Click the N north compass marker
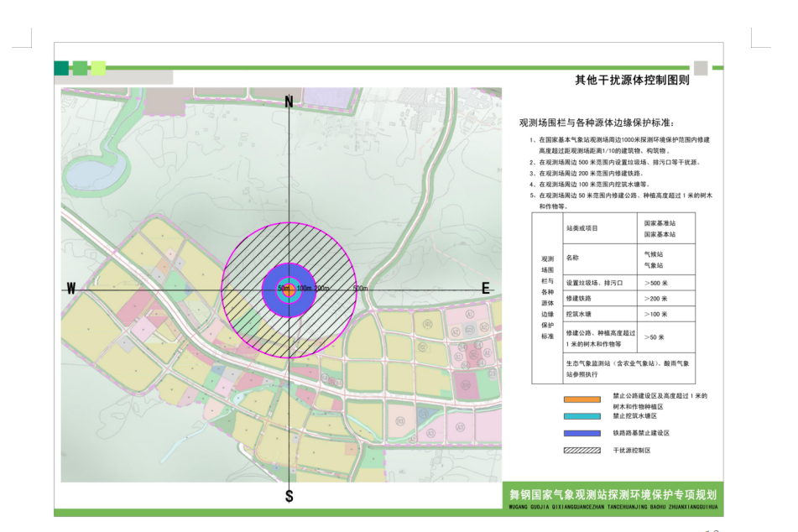Viewport: 798px width, 532px height. (289, 102)
